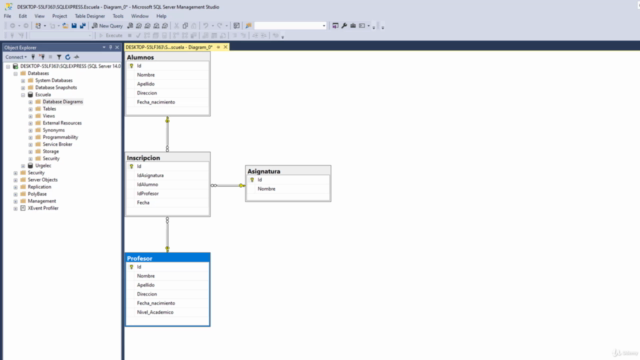This screenshot has height=360, width=640.
Task: Click the New Query button
Action: coord(107,26)
